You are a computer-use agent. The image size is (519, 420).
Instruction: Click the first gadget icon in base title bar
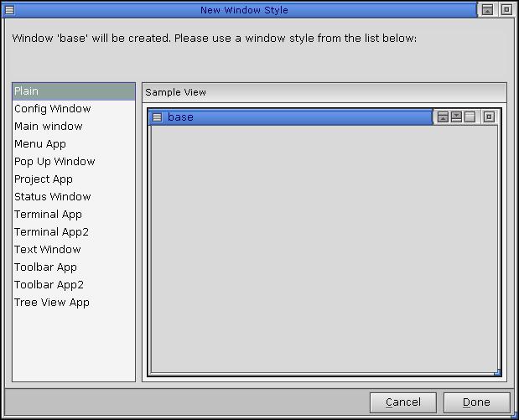443,117
